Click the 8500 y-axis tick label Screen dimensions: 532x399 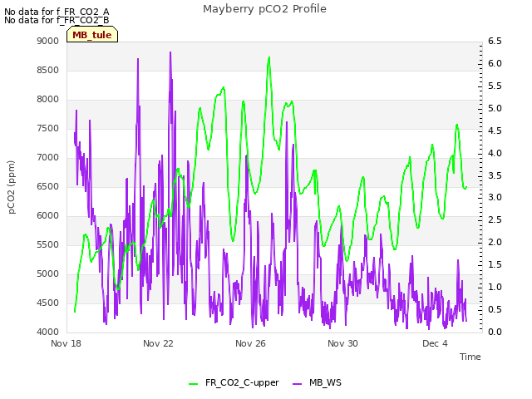click(x=48, y=70)
